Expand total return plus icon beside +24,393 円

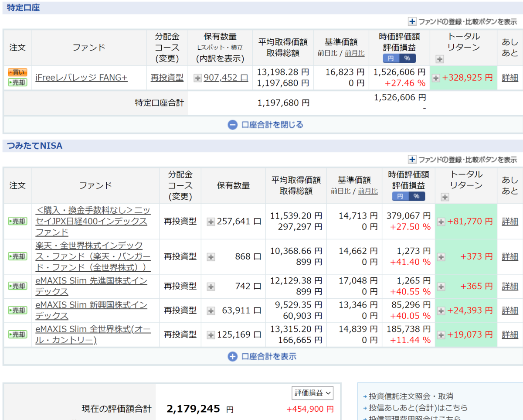441,311
